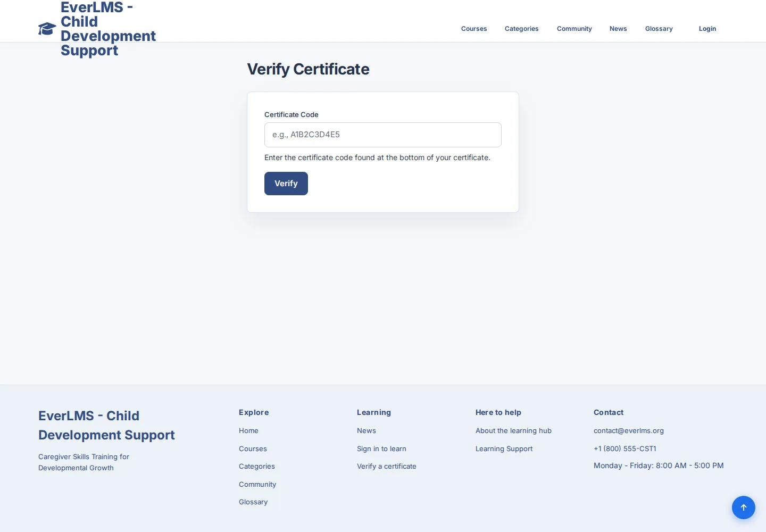
Task: Focus the Certificate Code input field
Action: pos(383,135)
